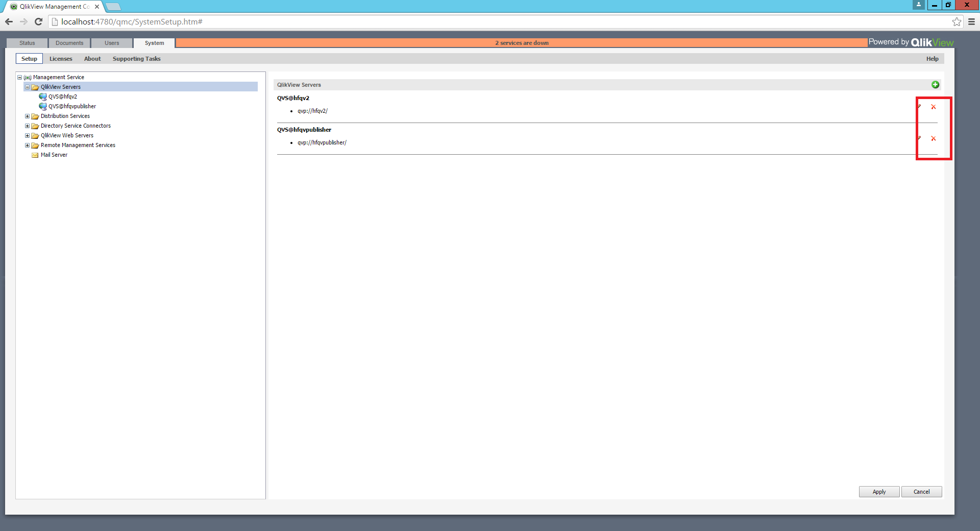Click the Directory Service Connectors folder icon
This screenshot has width=980, height=531.
[35, 126]
